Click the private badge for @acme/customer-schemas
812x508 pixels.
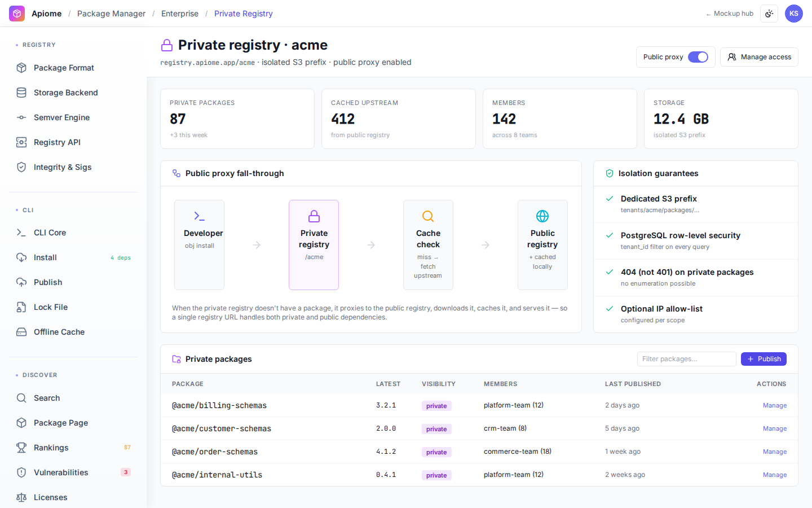pyautogui.click(x=436, y=429)
